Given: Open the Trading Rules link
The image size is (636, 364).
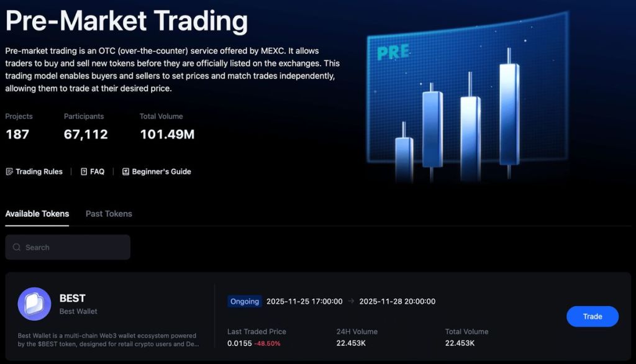Looking at the screenshot, I should [x=39, y=171].
